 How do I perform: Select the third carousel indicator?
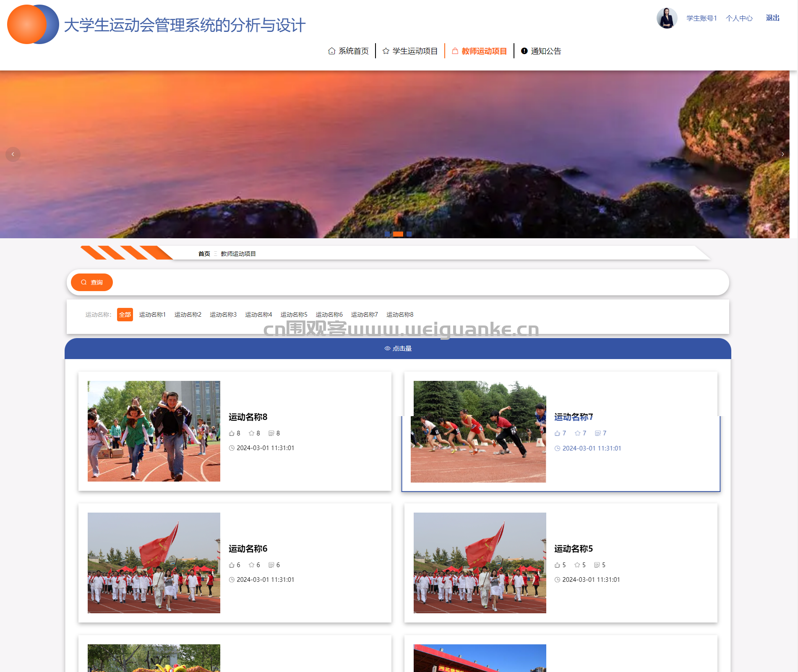point(409,234)
